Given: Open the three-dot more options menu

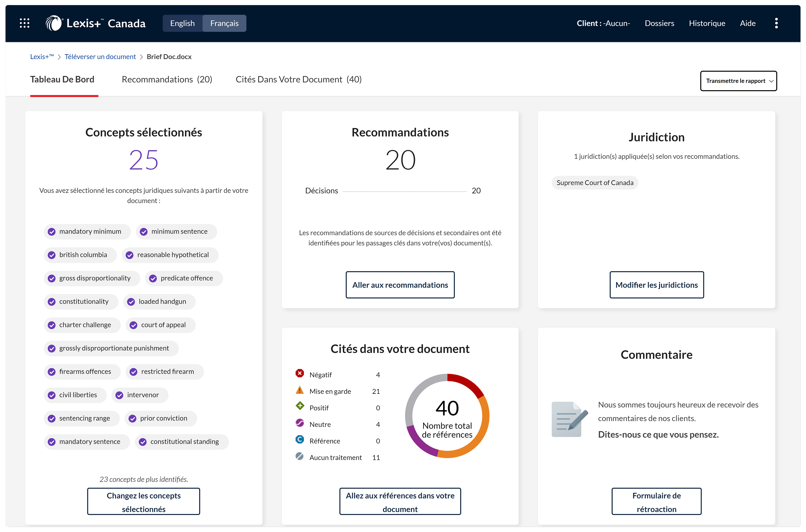Looking at the screenshot, I should pyautogui.click(x=776, y=23).
